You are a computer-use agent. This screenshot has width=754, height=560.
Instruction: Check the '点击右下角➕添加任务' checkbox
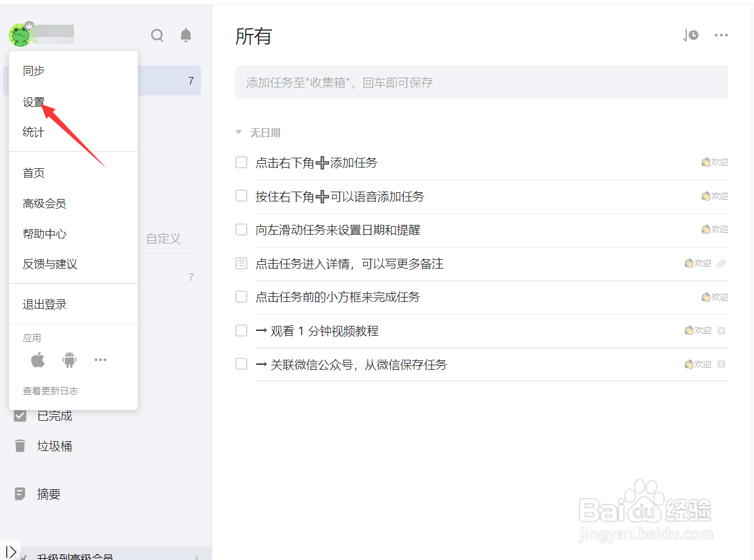coord(241,163)
